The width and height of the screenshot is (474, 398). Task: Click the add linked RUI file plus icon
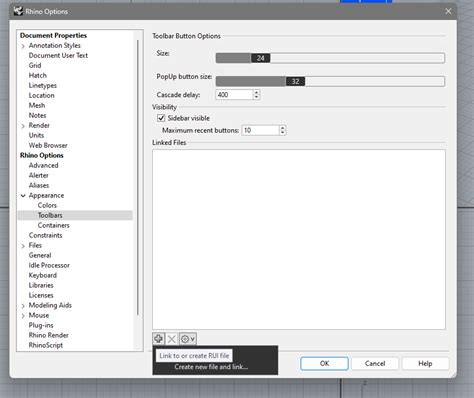(x=158, y=339)
